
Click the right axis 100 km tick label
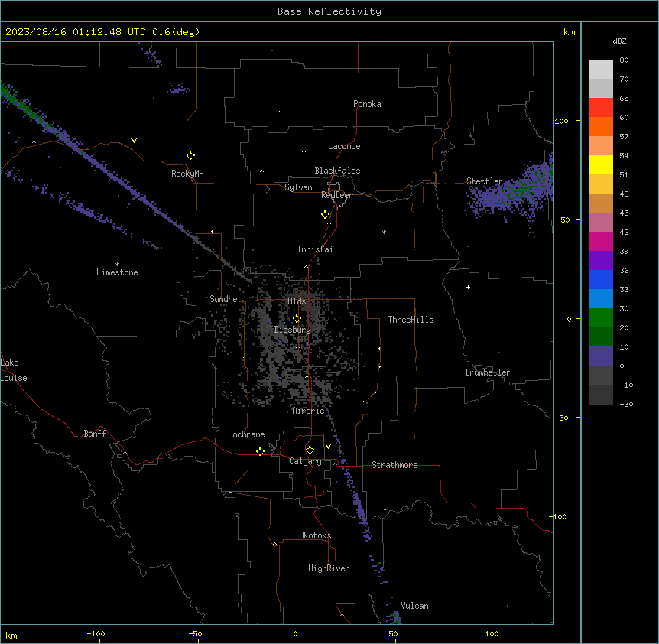(x=561, y=121)
